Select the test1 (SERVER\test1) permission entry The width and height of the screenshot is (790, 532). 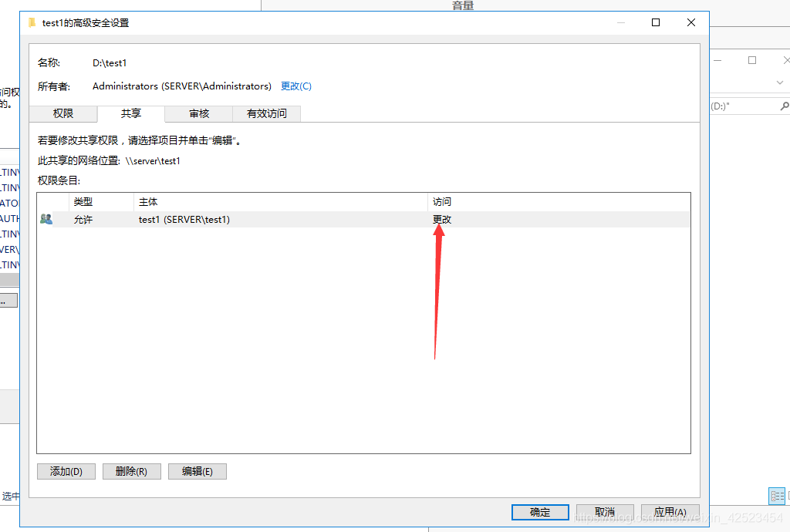coord(184,220)
